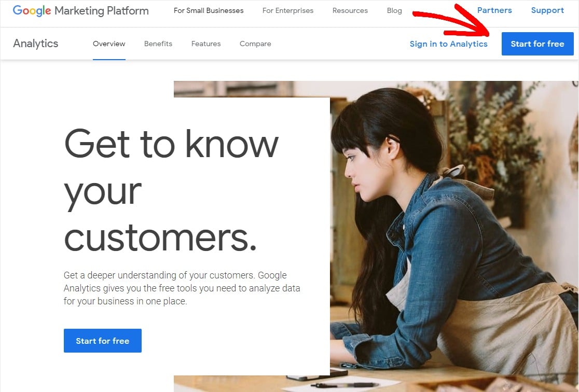Open the For Enterprises menu
This screenshot has width=579, height=392.
[x=287, y=11]
